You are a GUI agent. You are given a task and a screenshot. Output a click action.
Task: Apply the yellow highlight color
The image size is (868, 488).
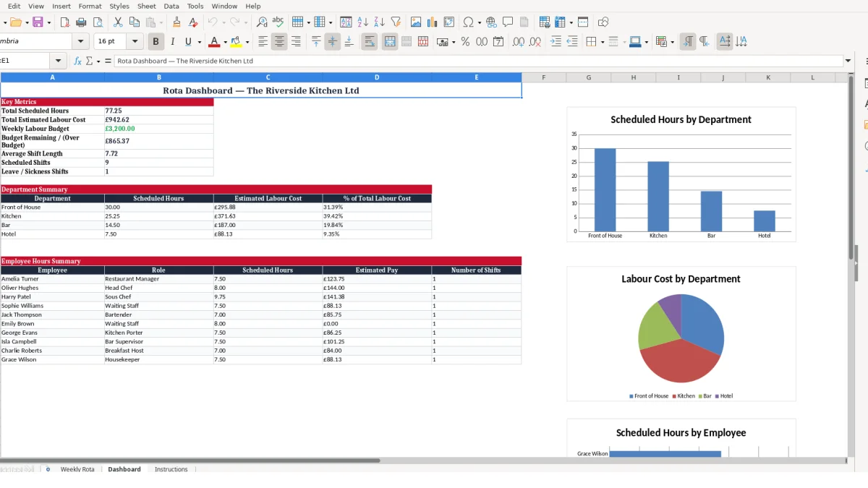(x=236, y=42)
